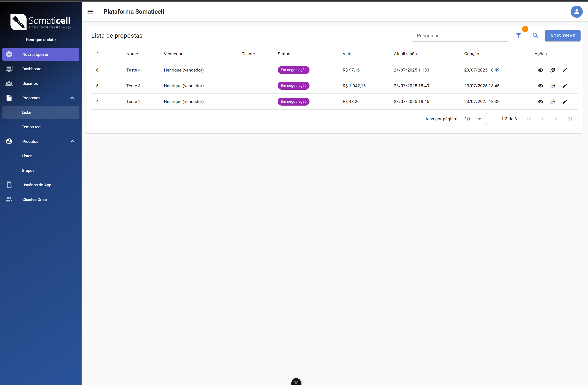Go to next page arrow
The width and height of the screenshot is (588, 385).
(556, 119)
